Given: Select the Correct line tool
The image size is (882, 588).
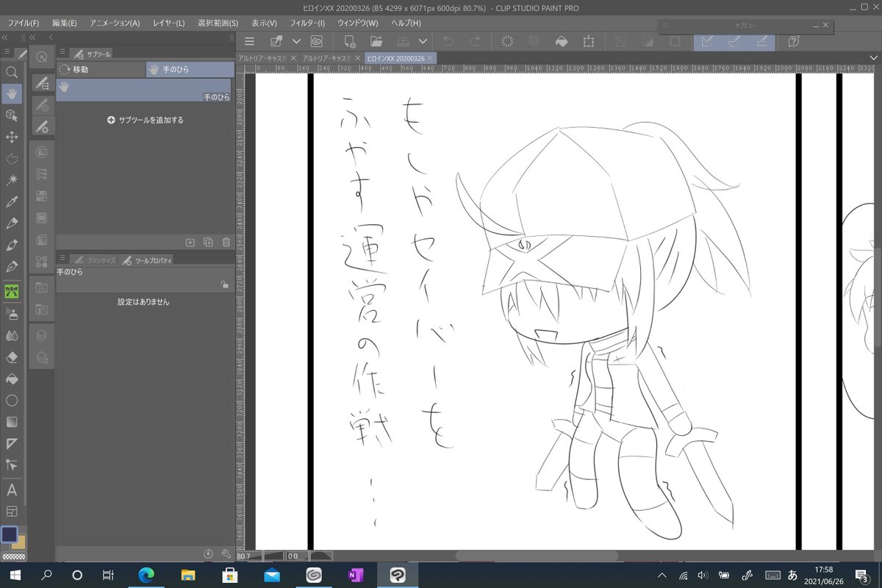Looking at the screenshot, I should 12,465.
